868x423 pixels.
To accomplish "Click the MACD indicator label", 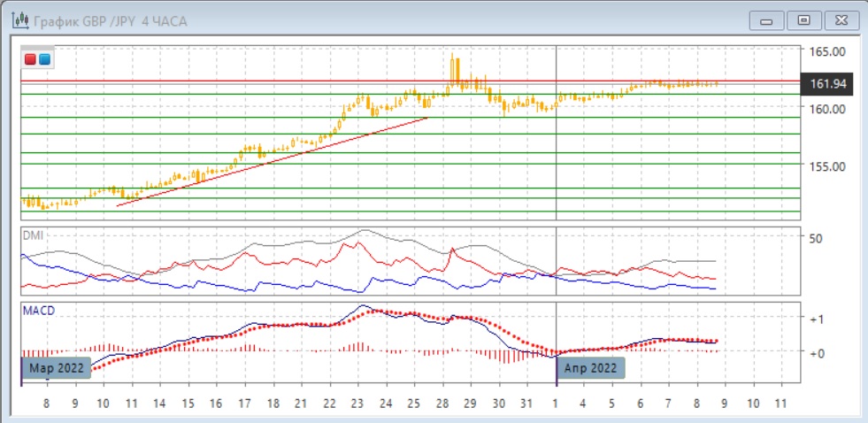I will point(39,311).
